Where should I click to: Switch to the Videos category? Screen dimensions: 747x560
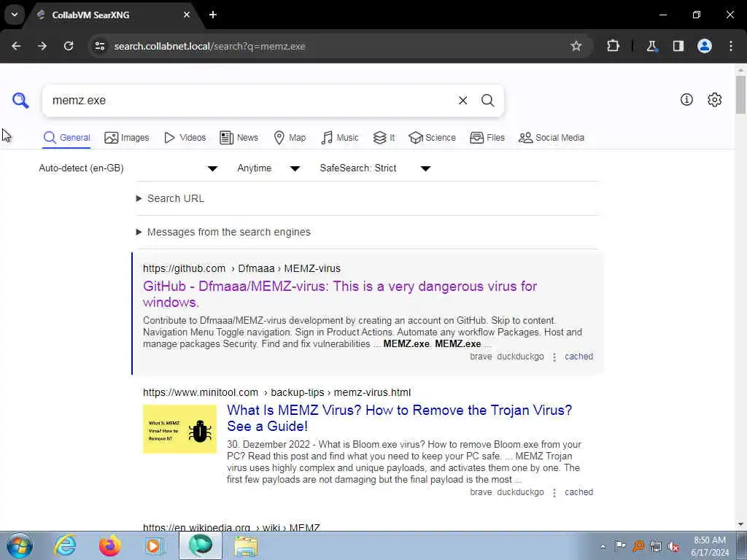point(185,138)
